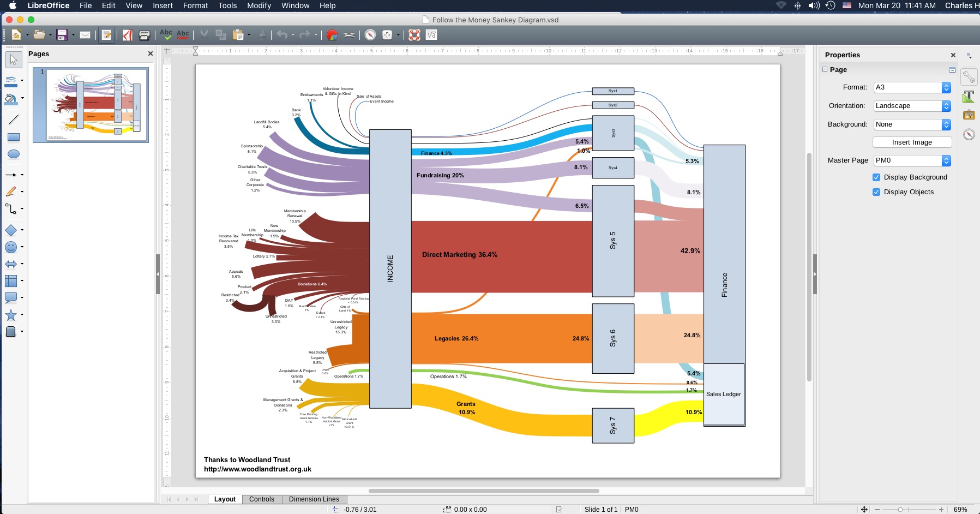The width and height of the screenshot is (980, 514).
Task: Select the smiley face Symbol Shapes tool
Action: [x=11, y=247]
